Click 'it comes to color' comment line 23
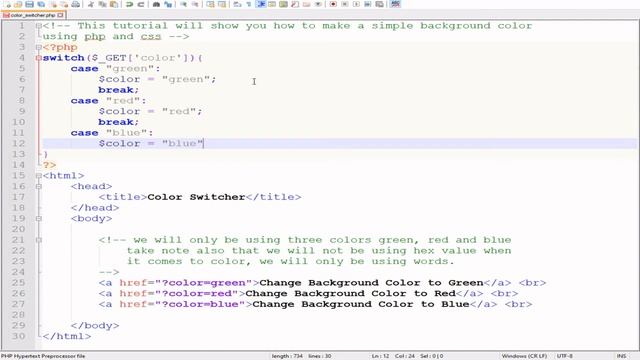The width and height of the screenshot is (640, 360). [290, 262]
